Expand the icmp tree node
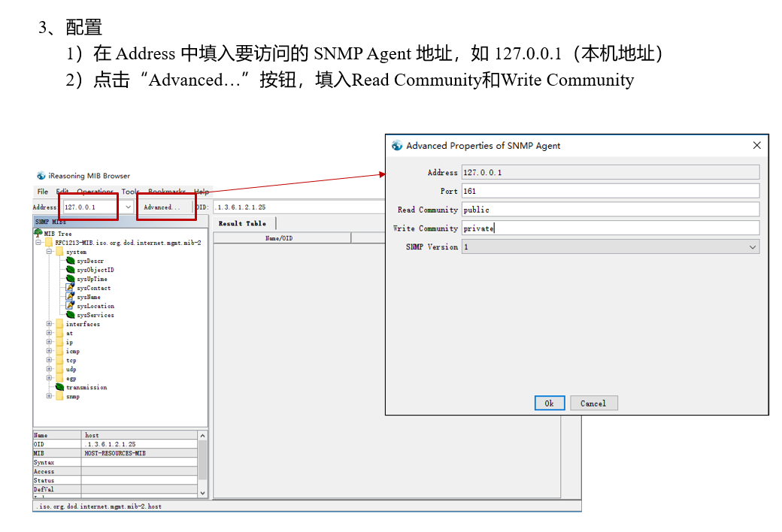Image resolution: width=782 pixels, height=532 pixels. pyautogui.click(x=50, y=350)
